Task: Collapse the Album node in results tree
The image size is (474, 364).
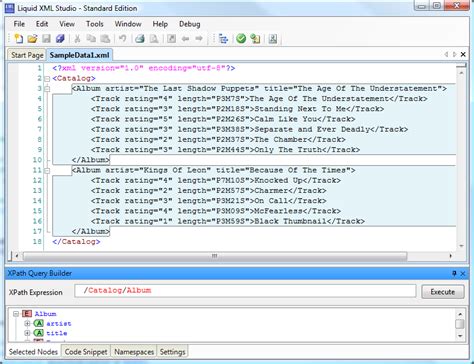Action: [16, 314]
